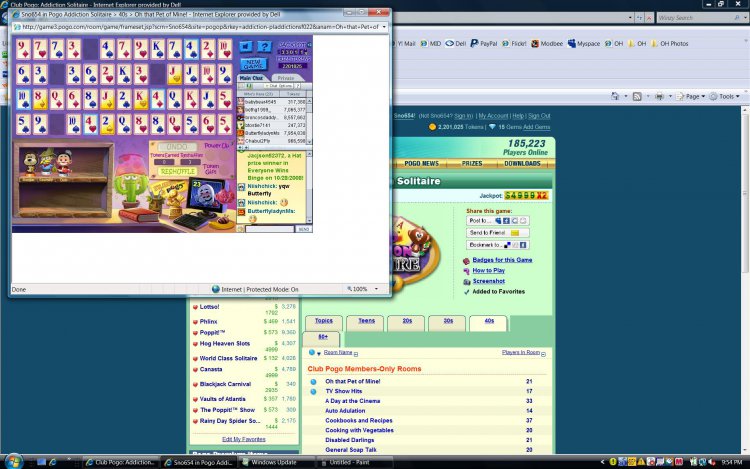Focus the browser search box
Screen dimensions: 750x469
(x=695, y=18)
